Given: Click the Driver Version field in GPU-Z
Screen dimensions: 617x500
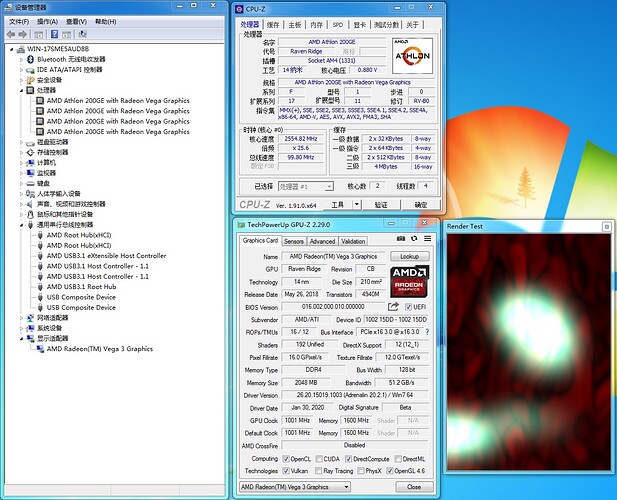Looking at the screenshot, I should [x=355, y=395].
